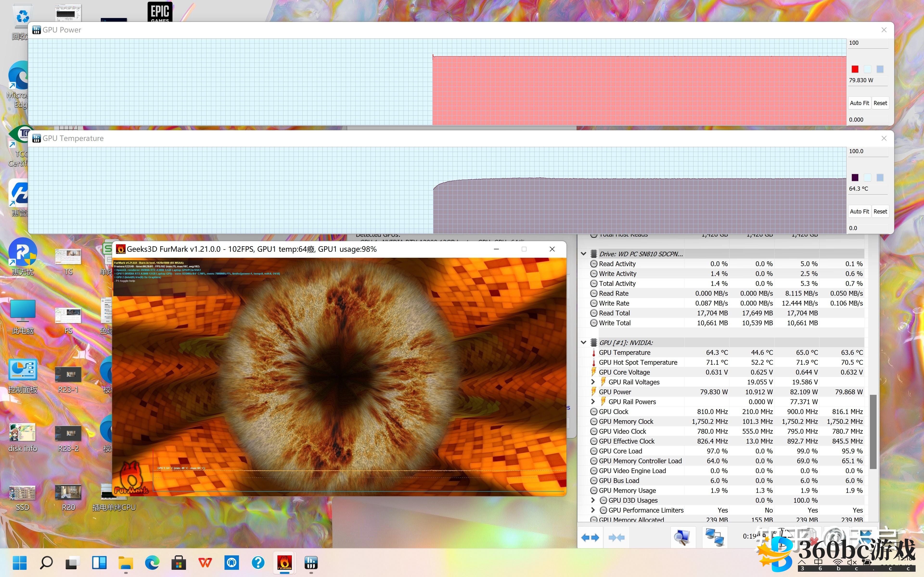The width and height of the screenshot is (924, 577).
Task: Collapse the GPU [#1]: NVIDIA sensor group
Action: click(x=584, y=343)
